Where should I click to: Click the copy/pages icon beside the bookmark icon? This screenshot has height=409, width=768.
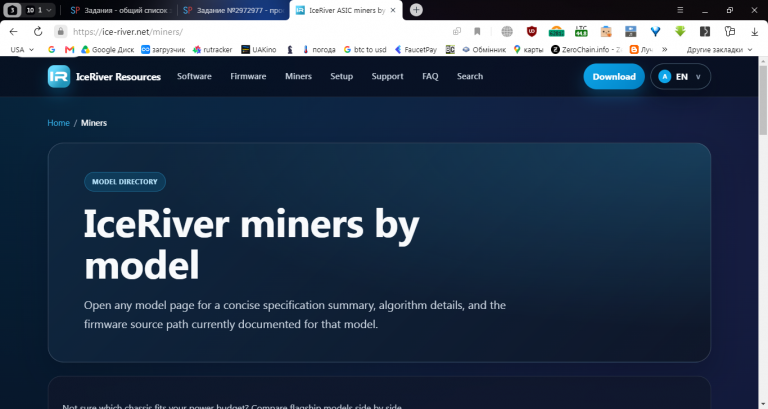coord(457,31)
